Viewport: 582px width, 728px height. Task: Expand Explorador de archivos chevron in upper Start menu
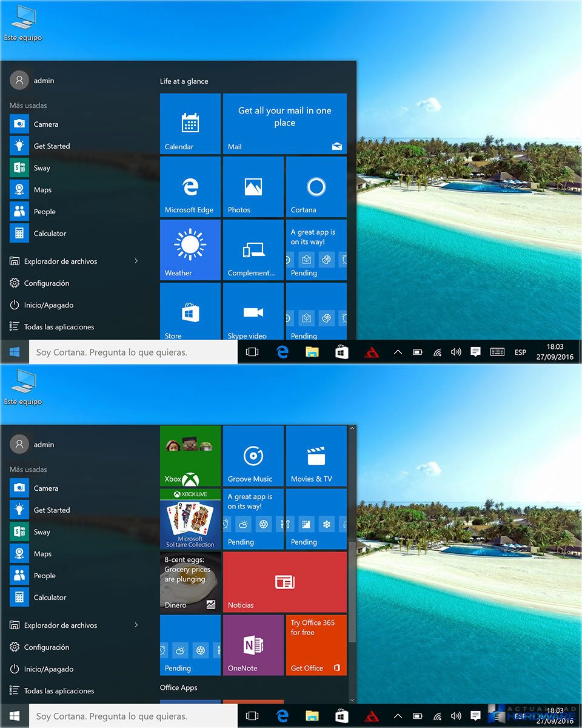click(x=136, y=261)
